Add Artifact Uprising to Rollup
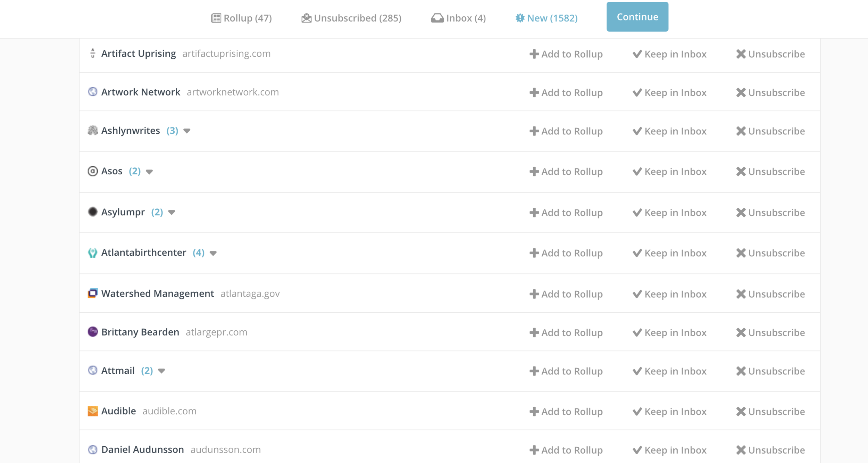This screenshot has width=868, height=463. (566, 54)
